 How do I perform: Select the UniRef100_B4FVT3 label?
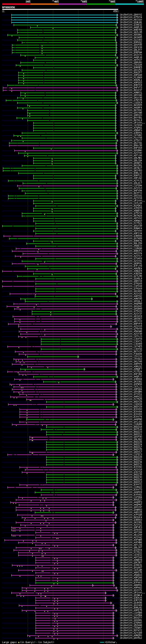(x=131, y=88)
